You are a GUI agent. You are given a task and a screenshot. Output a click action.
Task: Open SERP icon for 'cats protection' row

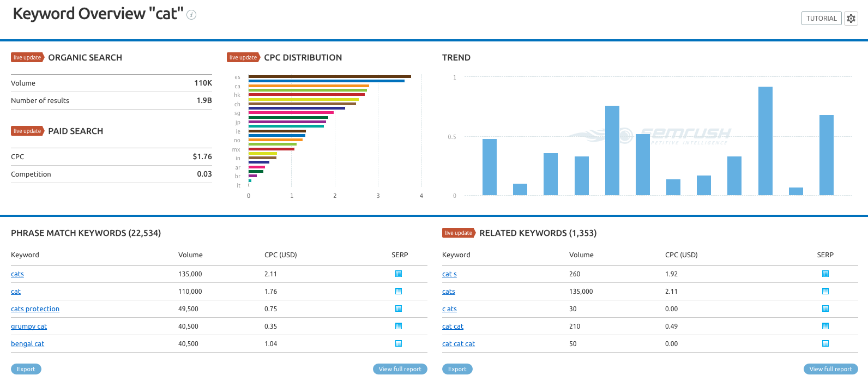(x=399, y=309)
